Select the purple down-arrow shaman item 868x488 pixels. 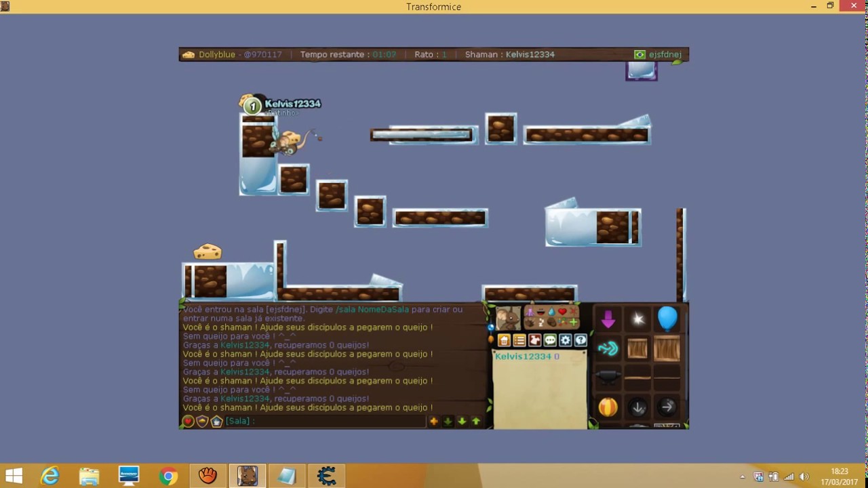click(x=608, y=319)
